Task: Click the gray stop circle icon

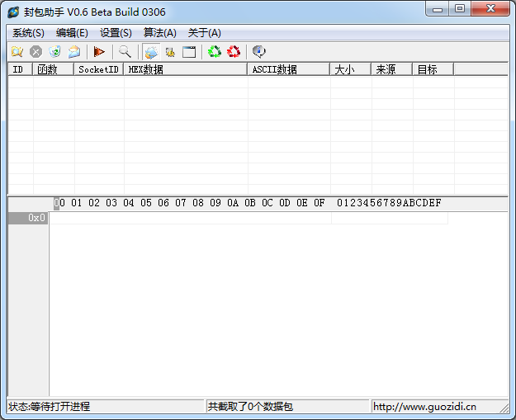Action: [36, 52]
